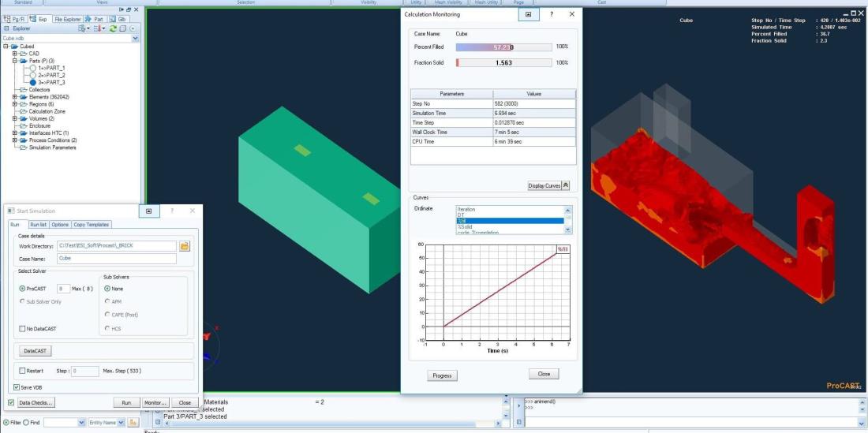
Task: Click the rollup icon in Calculation Monitoring title bar
Action: click(529, 14)
